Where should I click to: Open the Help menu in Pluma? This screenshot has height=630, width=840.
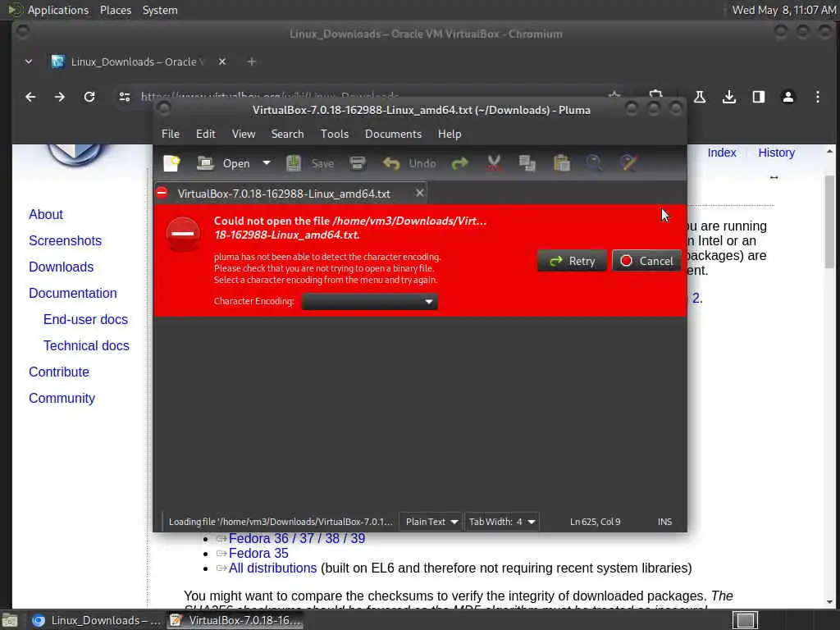click(x=450, y=134)
